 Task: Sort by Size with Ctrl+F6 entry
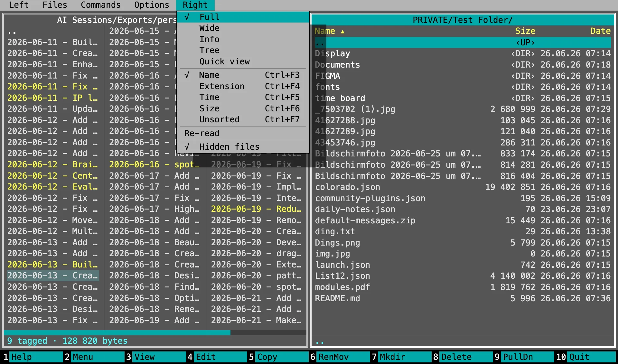point(243,108)
